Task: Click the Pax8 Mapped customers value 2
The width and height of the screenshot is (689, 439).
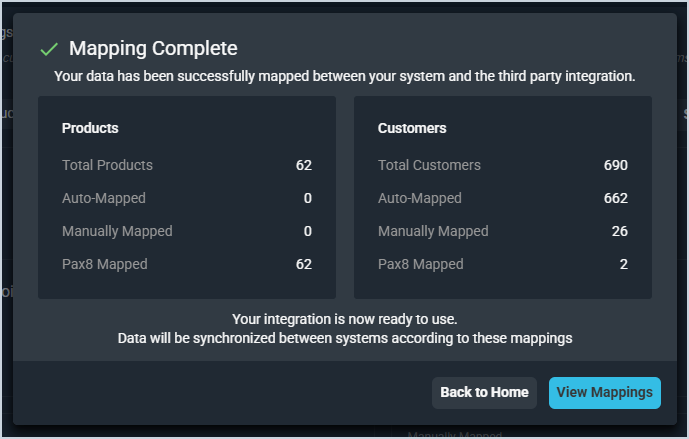Action: 623,264
